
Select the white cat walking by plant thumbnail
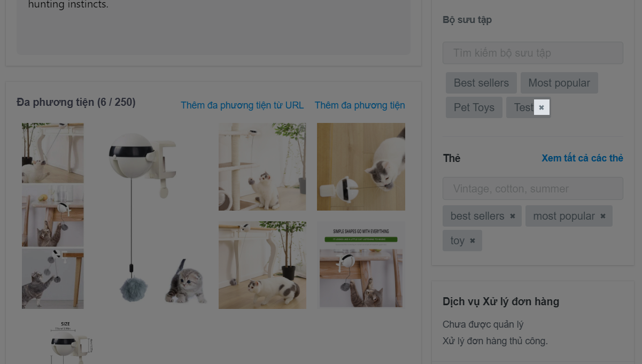pyautogui.click(x=262, y=265)
